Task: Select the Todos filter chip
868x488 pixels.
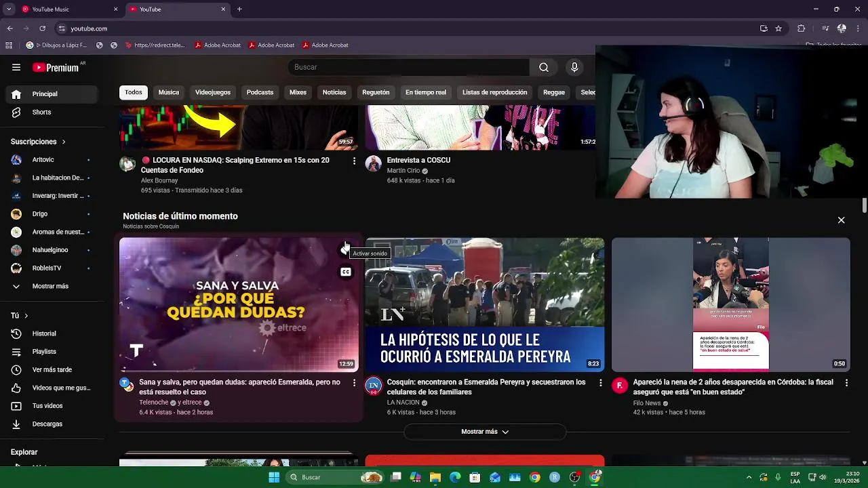Action: coord(134,92)
